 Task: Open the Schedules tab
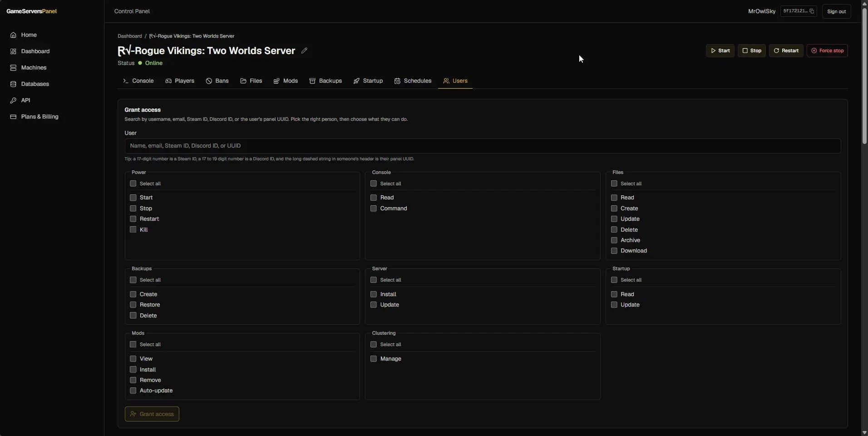(x=413, y=81)
